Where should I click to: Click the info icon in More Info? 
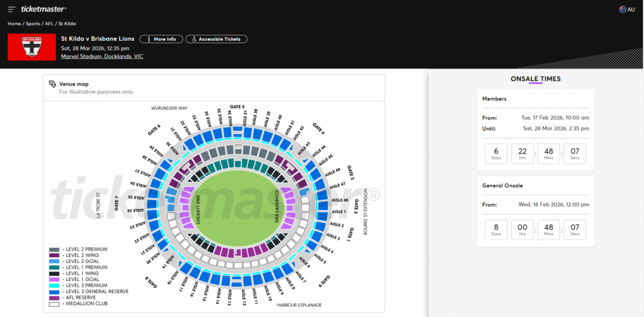click(x=148, y=39)
